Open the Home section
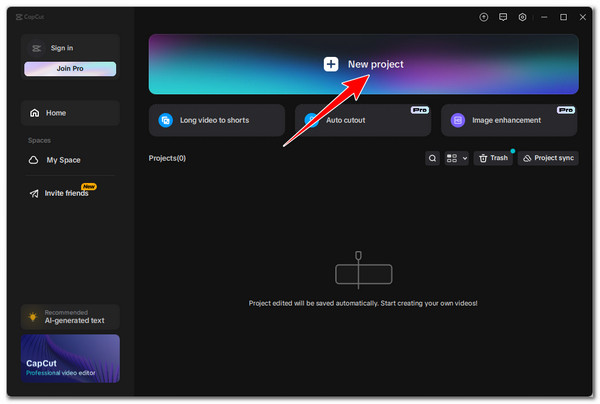This screenshot has height=404, width=600. coord(70,113)
